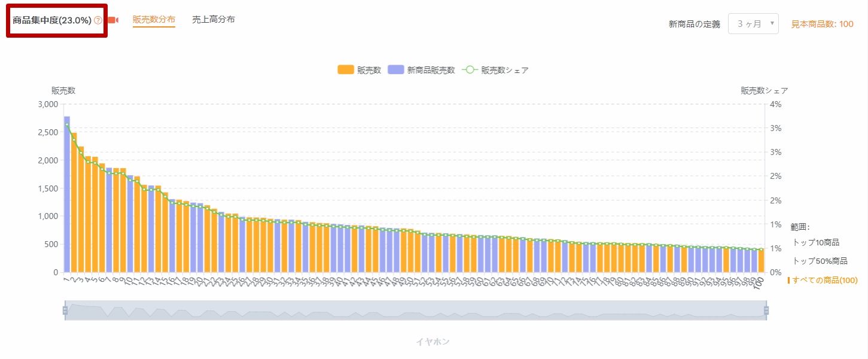Click the 見本商品数: 100 text
Screen dimensions: 868x359
pos(822,24)
